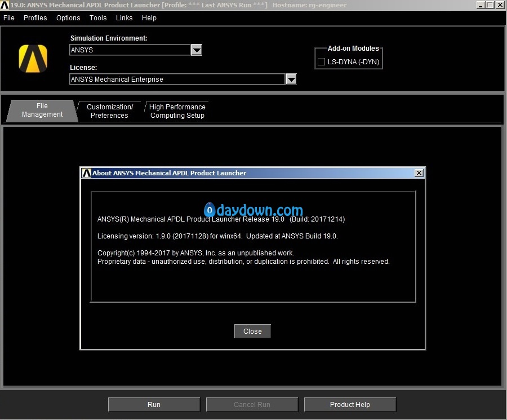This screenshot has height=420, width=507.
Task: Click the 'Copyright(c) 1994-2017 by ANSYS' line
Action: (x=195, y=253)
